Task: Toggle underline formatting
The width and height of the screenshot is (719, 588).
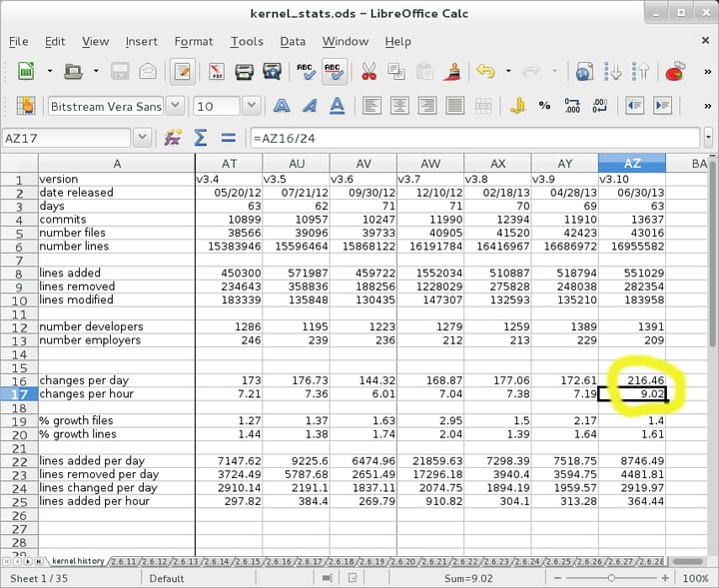Action: click(x=338, y=106)
